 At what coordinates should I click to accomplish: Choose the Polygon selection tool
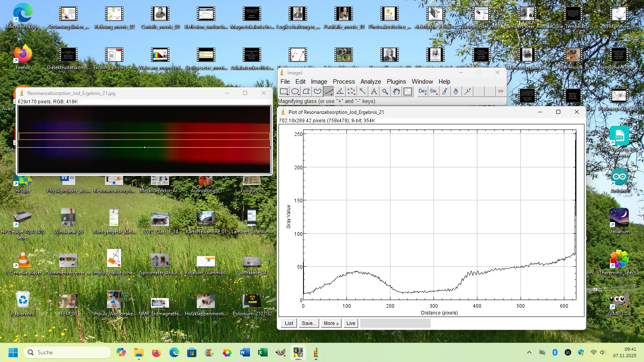tap(306, 92)
